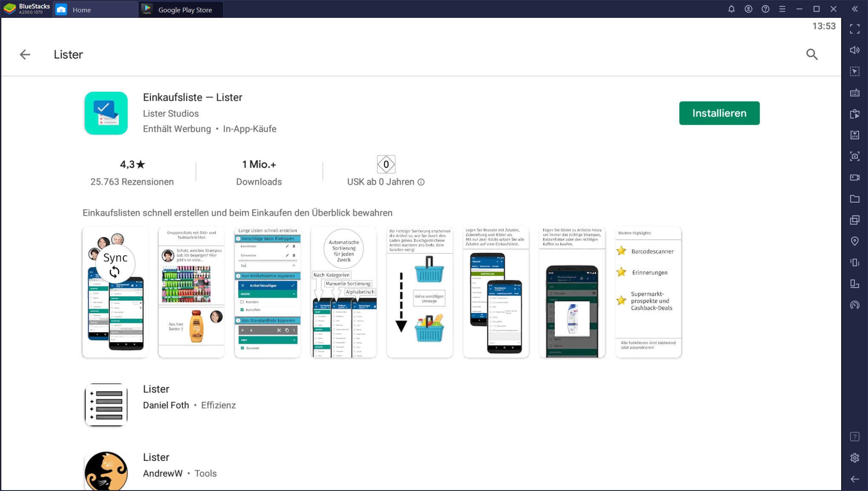The width and height of the screenshot is (868, 491).
Task: Open the Play Store search magnifier
Action: (x=812, y=54)
